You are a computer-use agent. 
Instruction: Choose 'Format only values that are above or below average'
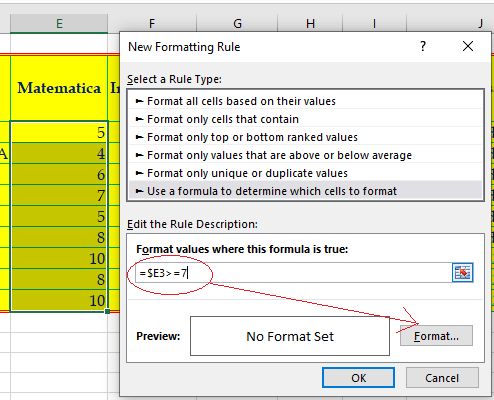[x=305, y=155]
